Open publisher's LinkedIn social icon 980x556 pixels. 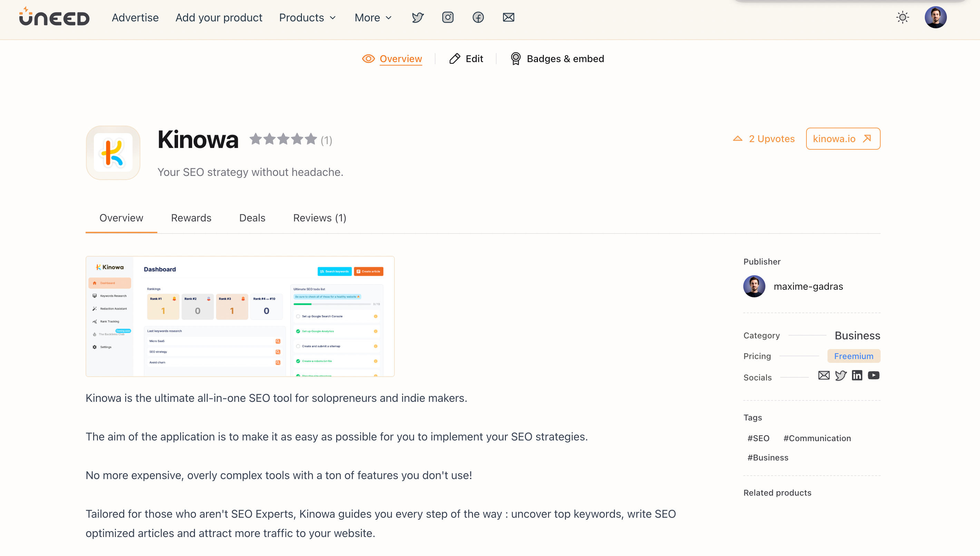click(x=857, y=376)
